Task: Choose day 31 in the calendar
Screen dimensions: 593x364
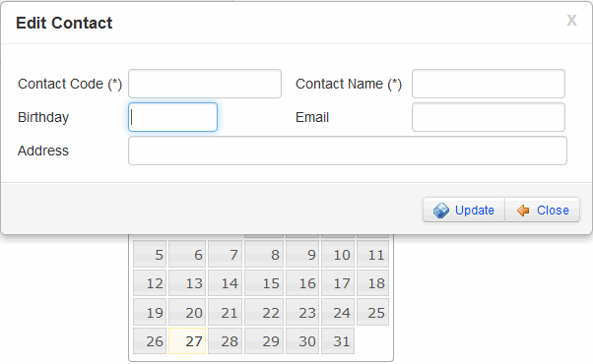Action: (x=338, y=341)
